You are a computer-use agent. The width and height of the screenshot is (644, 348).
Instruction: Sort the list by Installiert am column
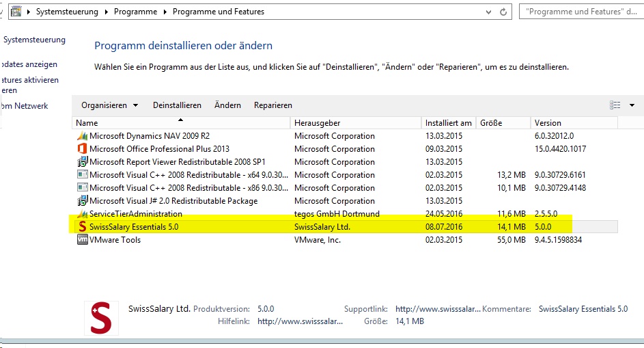coord(448,123)
